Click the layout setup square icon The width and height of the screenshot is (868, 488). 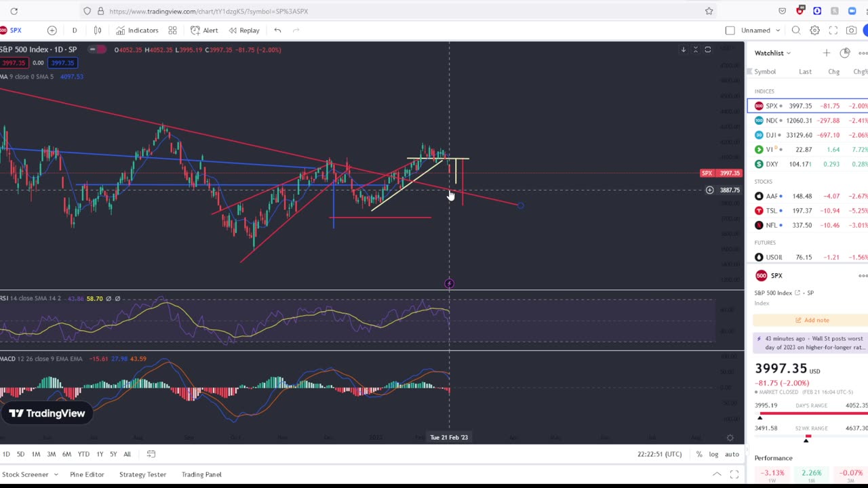(730, 30)
